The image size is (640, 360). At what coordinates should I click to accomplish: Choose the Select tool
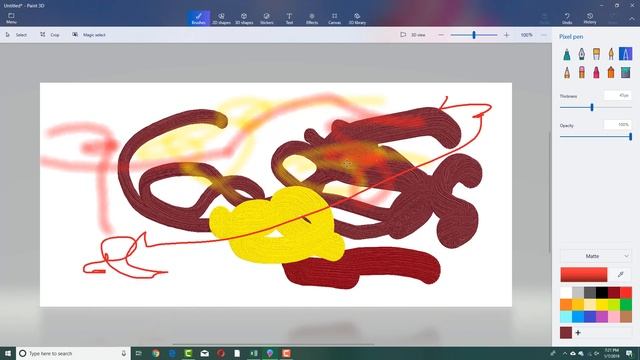pos(16,35)
